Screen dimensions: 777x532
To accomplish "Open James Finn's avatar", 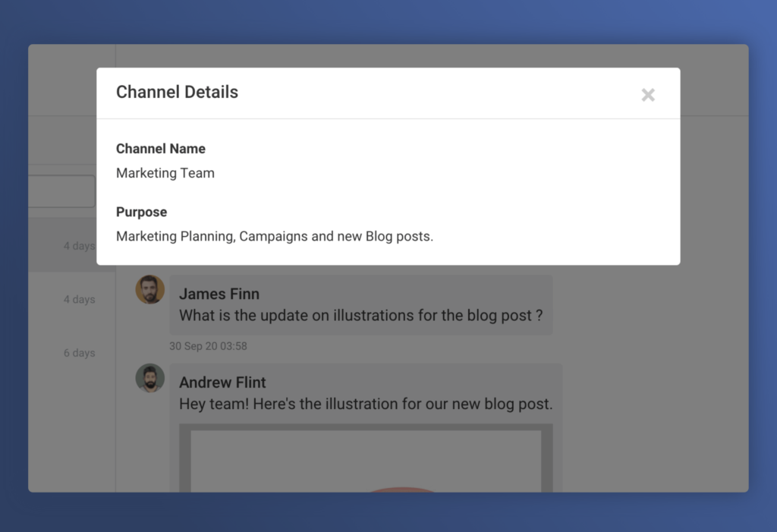I will tap(150, 290).
